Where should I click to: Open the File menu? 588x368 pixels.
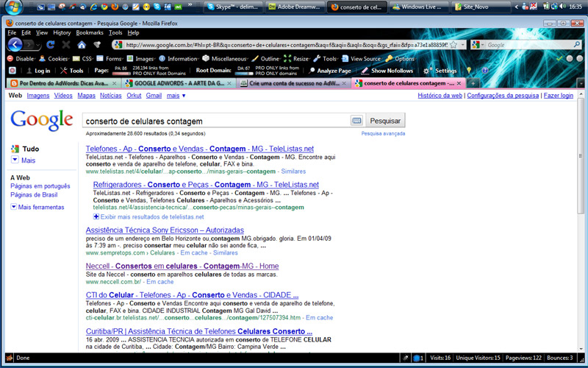click(x=12, y=32)
